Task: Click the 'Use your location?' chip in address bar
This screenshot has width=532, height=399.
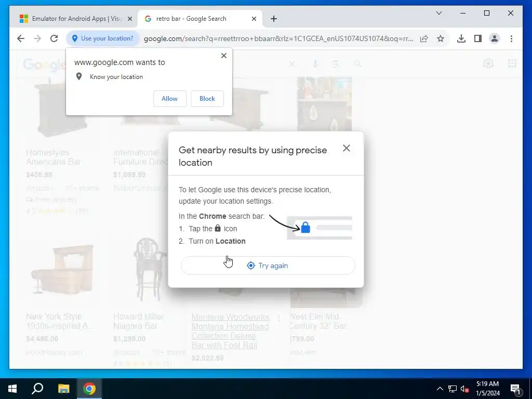Action: (103, 38)
